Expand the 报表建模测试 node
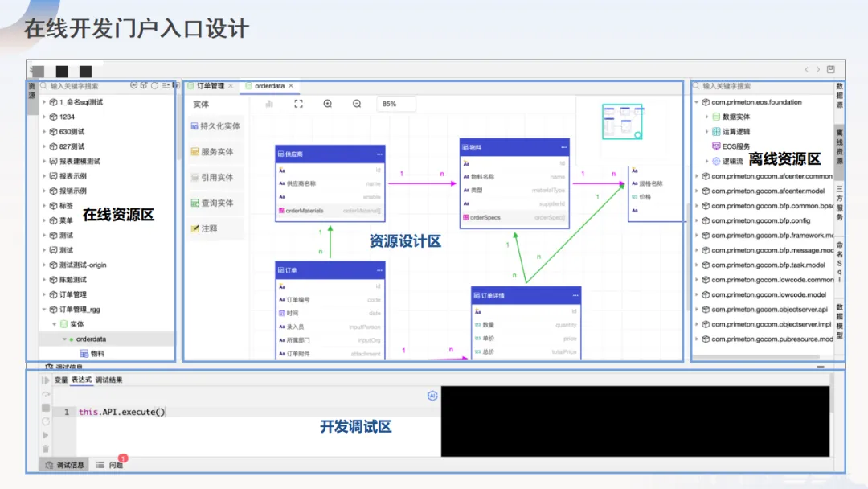 (x=44, y=161)
